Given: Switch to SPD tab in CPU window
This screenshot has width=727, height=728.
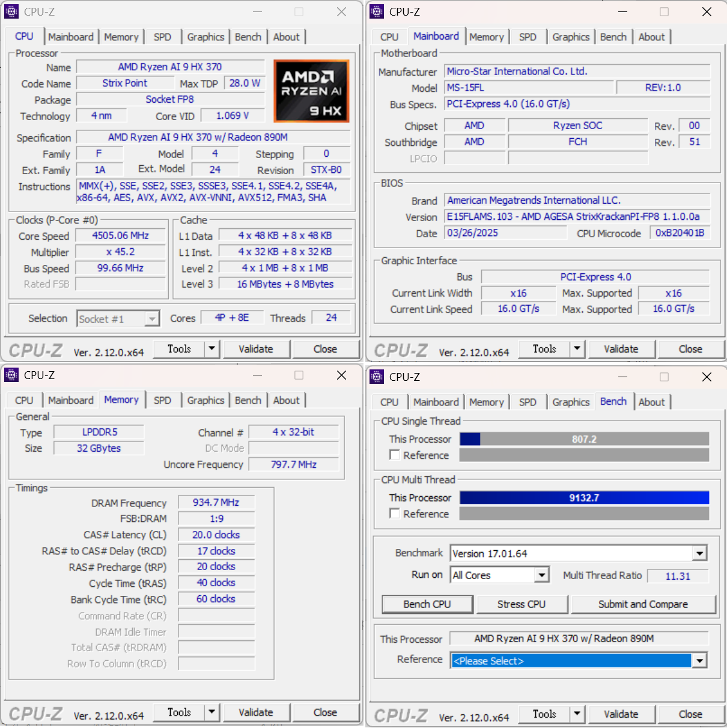Looking at the screenshot, I should pyautogui.click(x=162, y=37).
